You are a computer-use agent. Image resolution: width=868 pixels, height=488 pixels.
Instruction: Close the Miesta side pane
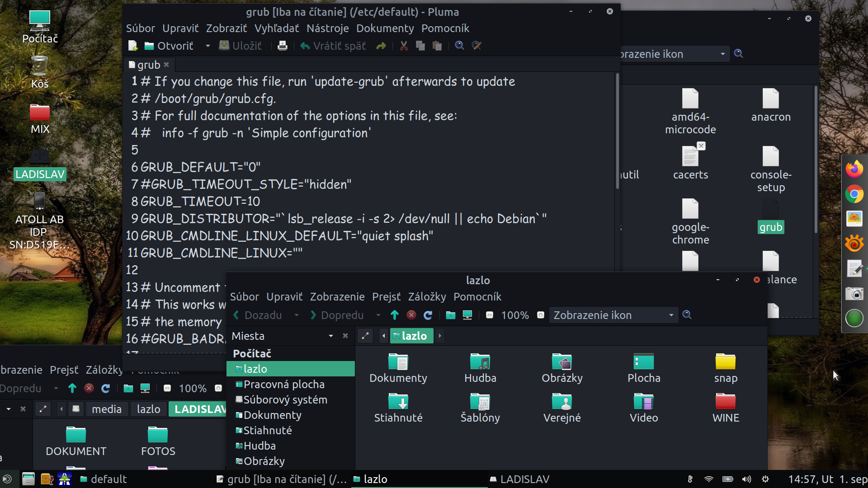tap(345, 336)
